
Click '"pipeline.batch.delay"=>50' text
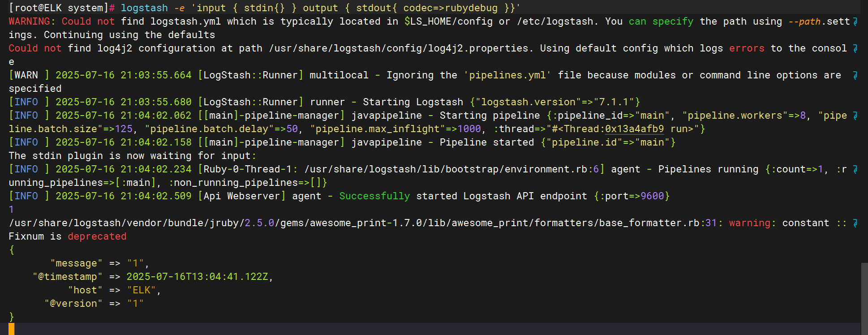pyautogui.click(x=221, y=129)
